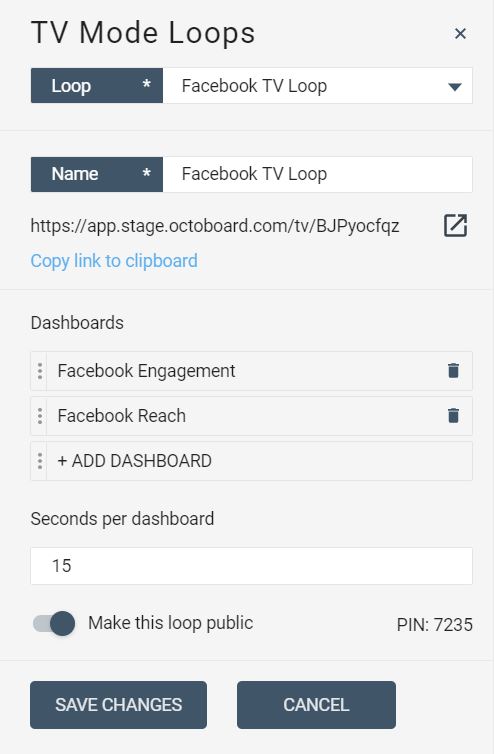This screenshot has width=494, height=754.
Task: Open TV loop link in new window icon
Action: pyautogui.click(x=455, y=226)
